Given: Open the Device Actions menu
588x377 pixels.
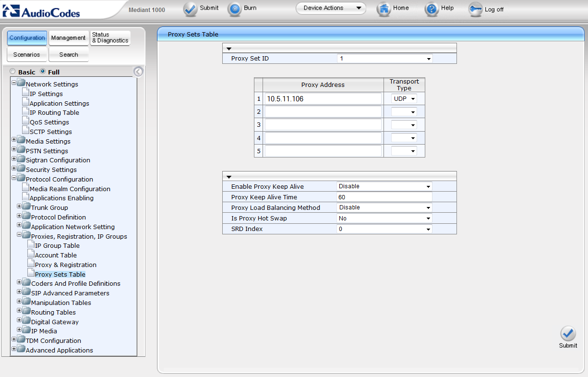Looking at the screenshot, I should coord(331,8).
